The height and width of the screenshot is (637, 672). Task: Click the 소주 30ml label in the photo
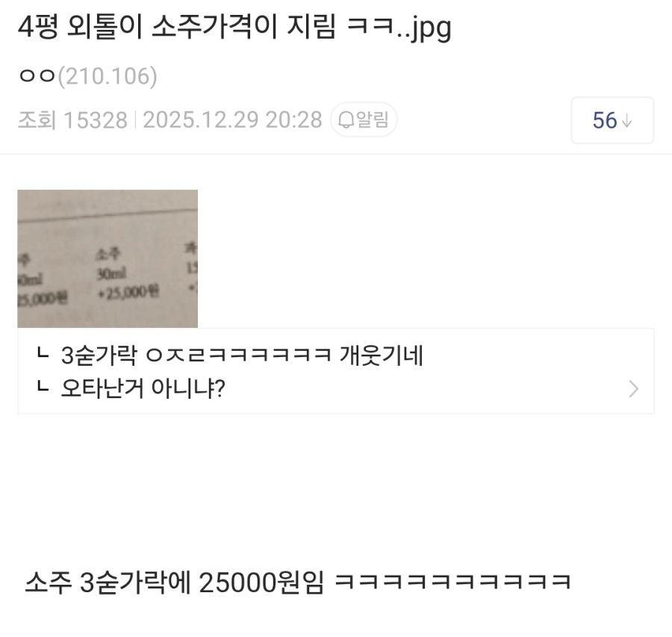tap(111, 264)
